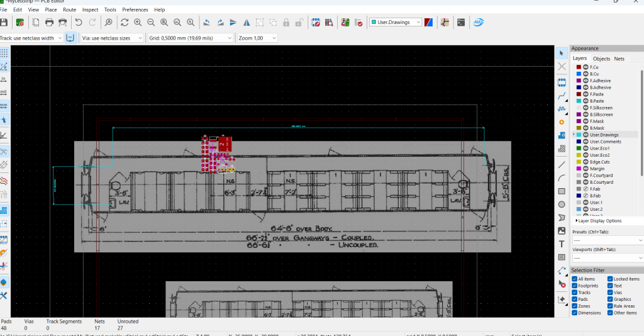This screenshot has width=644, height=336.
Task: Click the F.Cu layer color swatch
Action: (579, 67)
